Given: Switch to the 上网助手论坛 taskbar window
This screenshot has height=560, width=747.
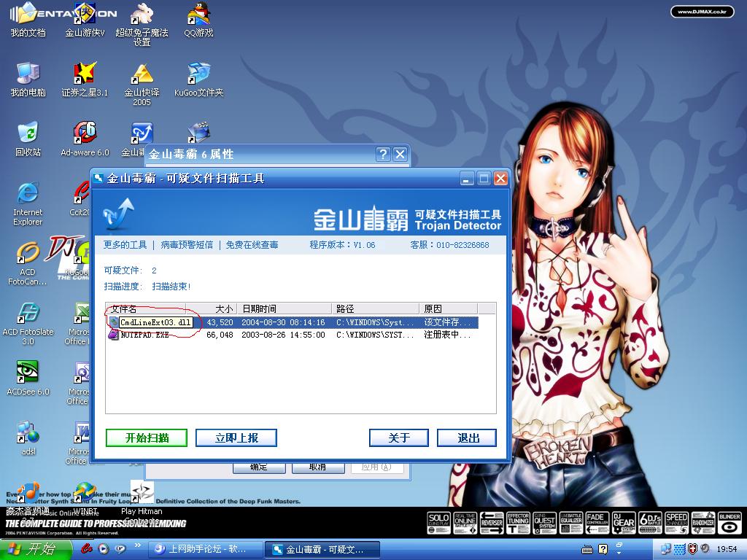Looking at the screenshot, I should (206, 550).
